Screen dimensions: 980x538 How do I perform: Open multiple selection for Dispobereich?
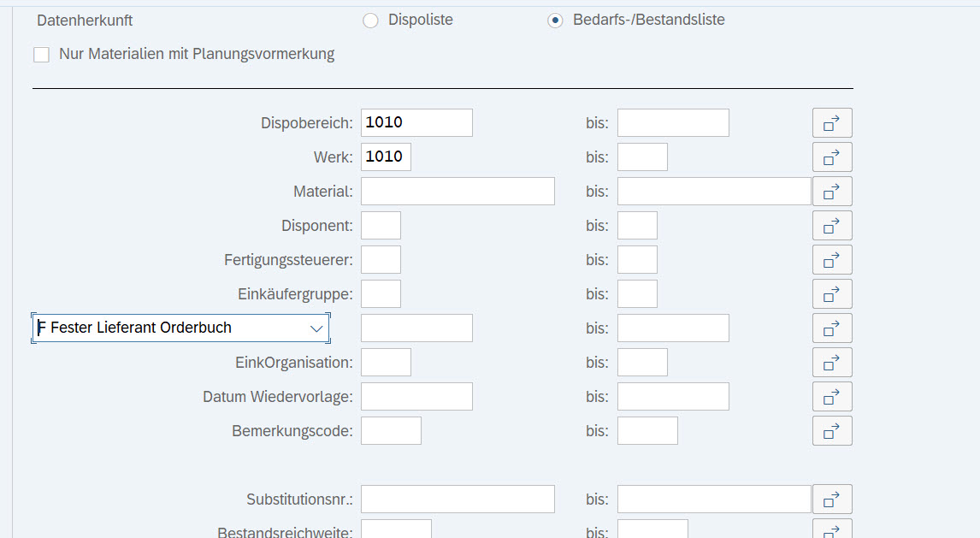click(x=832, y=123)
